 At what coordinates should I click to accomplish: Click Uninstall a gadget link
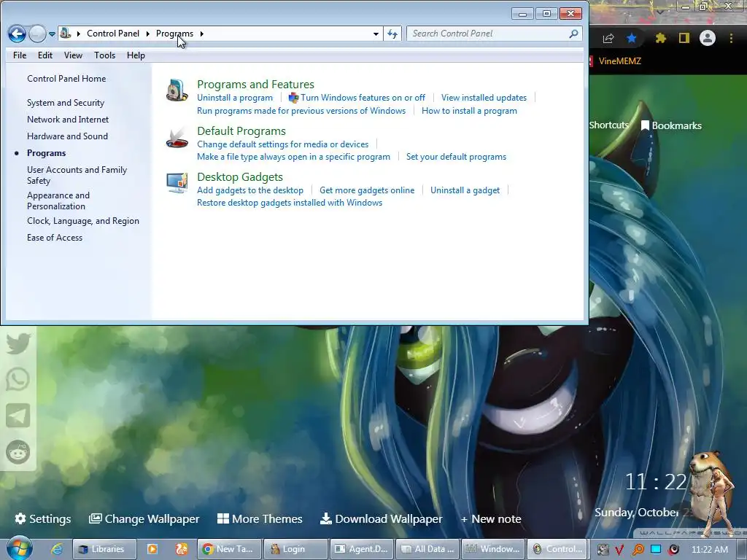[465, 190]
